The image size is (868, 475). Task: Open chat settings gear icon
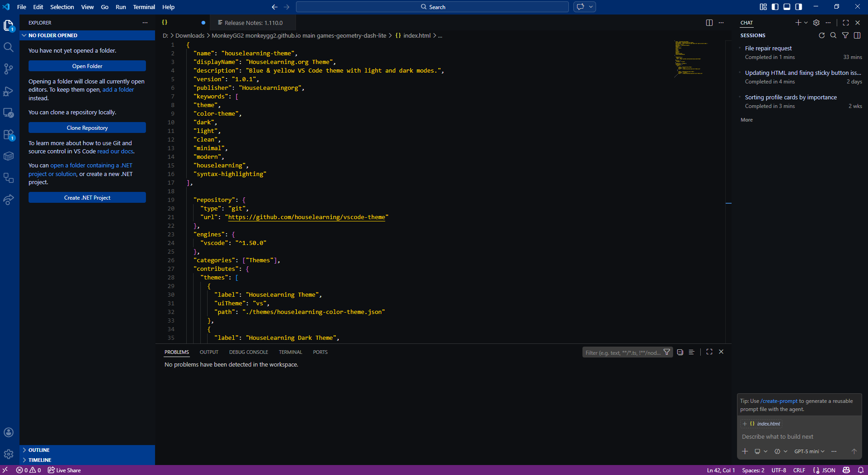pyautogui.click(x=816, y=23)
